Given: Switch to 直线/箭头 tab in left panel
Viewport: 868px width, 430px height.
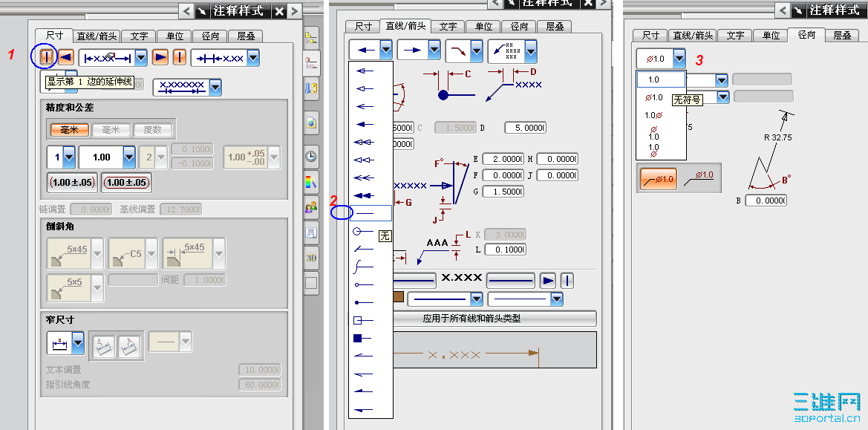Looking at the screenshot, I should pos(97,36).
